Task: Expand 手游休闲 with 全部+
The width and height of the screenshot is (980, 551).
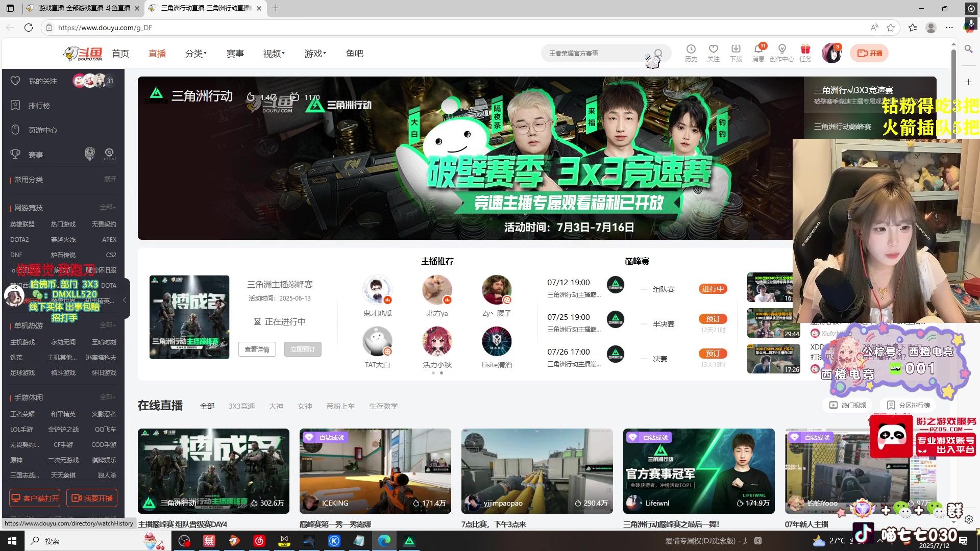Action: pos(108,397)
